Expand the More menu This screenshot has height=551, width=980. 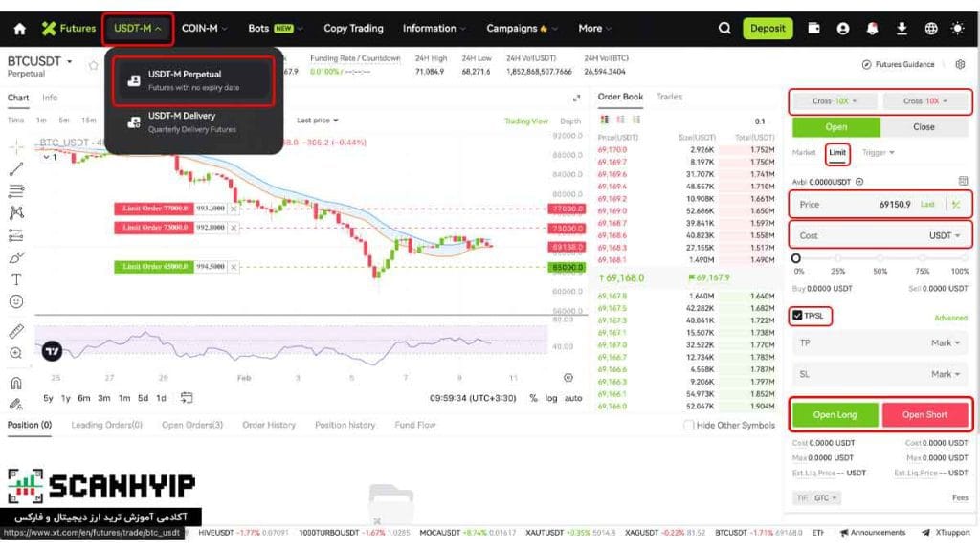pos(594,29)
